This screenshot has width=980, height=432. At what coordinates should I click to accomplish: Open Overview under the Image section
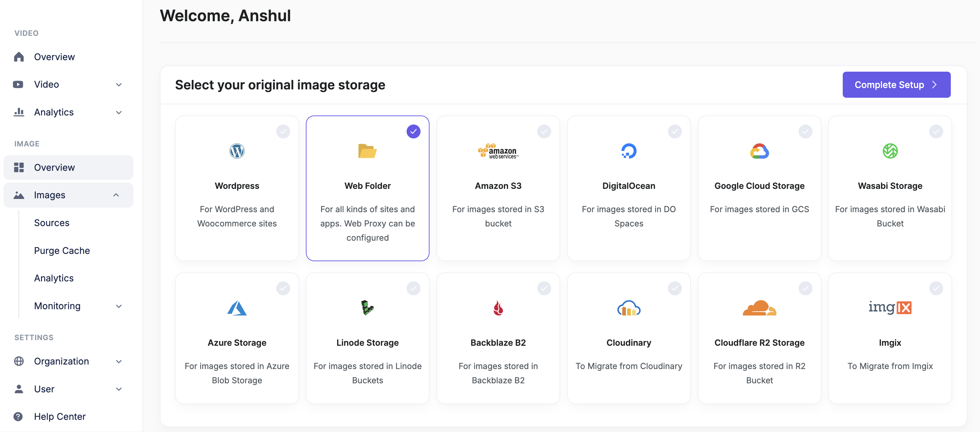pyautogui.click(x=68, y=167)
